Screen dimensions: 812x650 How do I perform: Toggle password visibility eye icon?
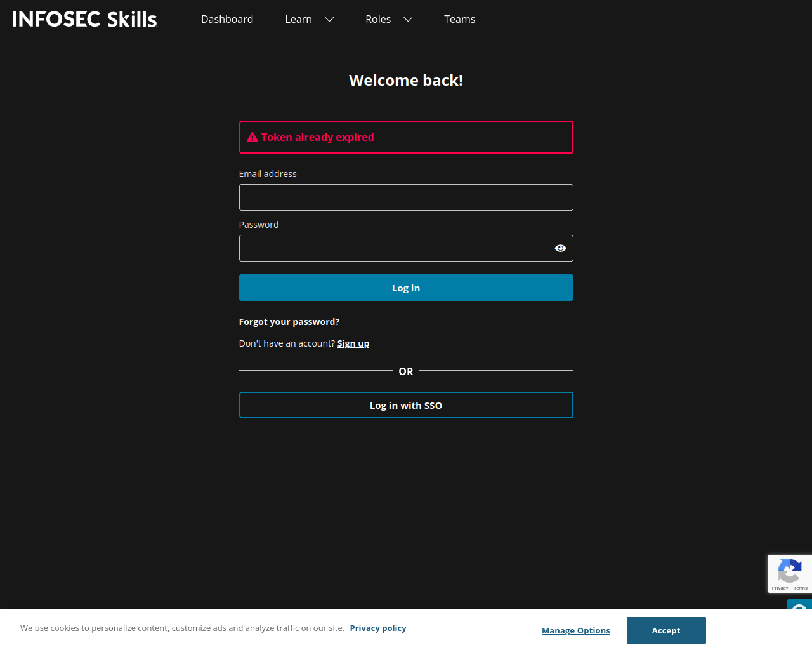(x=560, y=248)
